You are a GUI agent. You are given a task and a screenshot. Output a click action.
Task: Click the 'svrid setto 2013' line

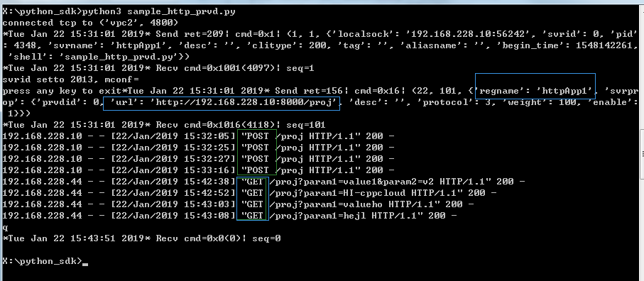pos(70,79)
